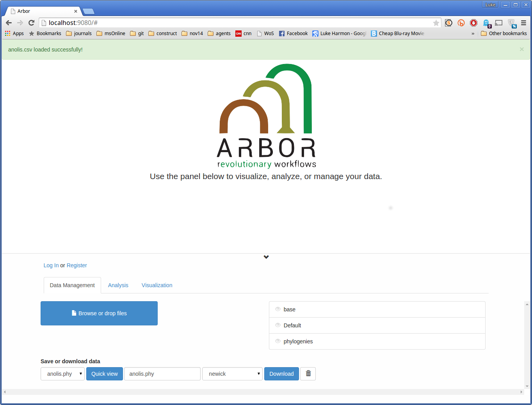This screenshot has width=532, height=405.
Task: Click the browser back arrow
Action: point(9,23)
